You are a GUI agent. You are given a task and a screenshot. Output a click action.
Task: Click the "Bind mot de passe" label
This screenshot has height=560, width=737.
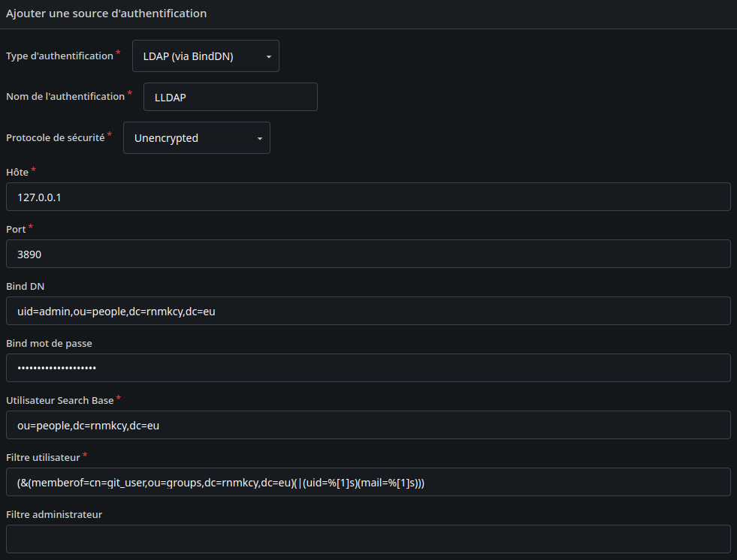pos(49,343)
